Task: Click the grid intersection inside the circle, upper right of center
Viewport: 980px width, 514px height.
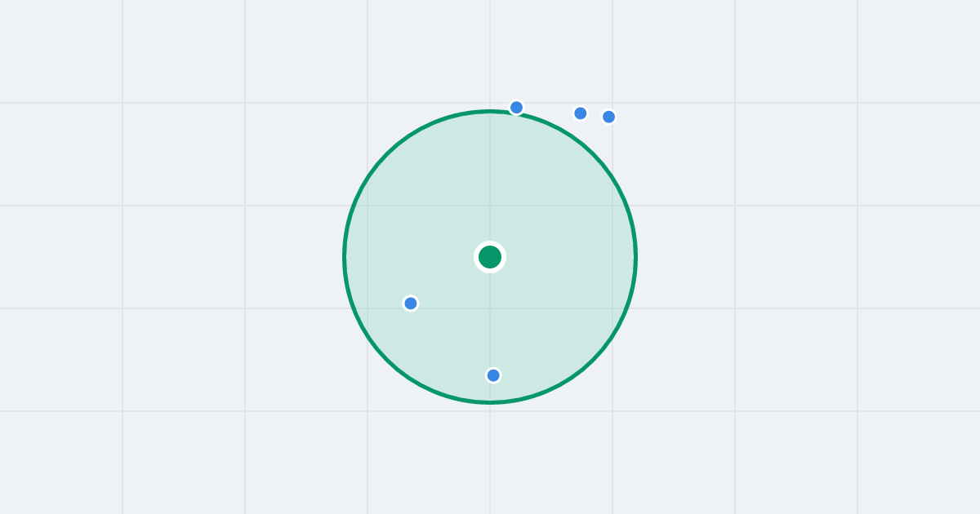Action: pos(612,206)
